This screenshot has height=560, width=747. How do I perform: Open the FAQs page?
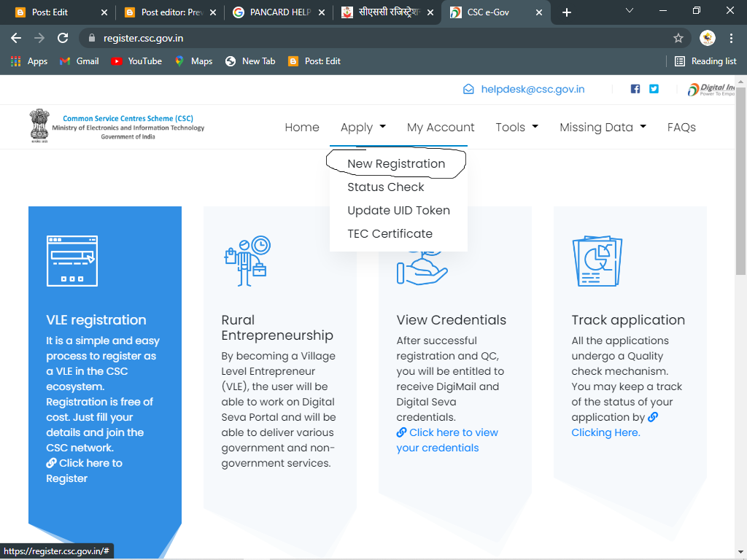pos(681,127)
